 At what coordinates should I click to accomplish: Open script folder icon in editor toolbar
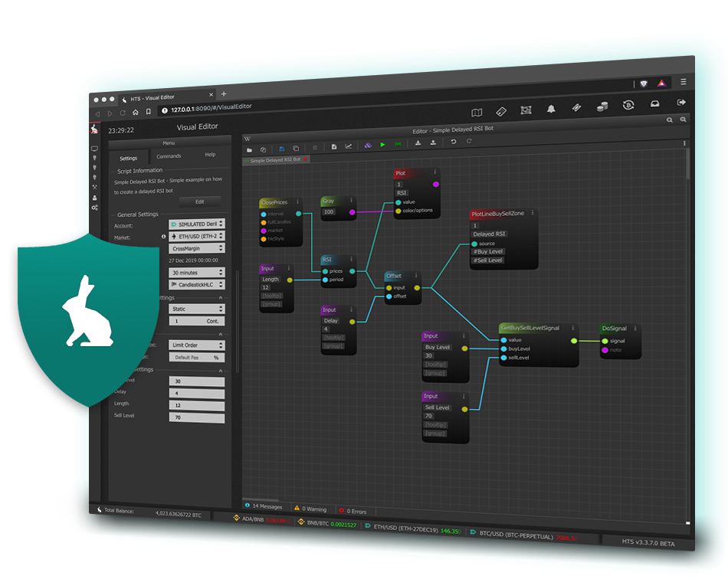[x=249, y=150]
